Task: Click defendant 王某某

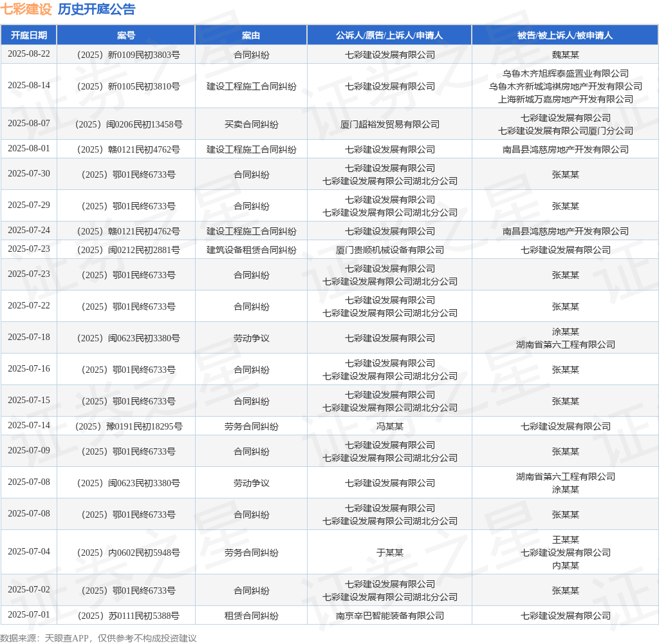Action: (565, 539)
